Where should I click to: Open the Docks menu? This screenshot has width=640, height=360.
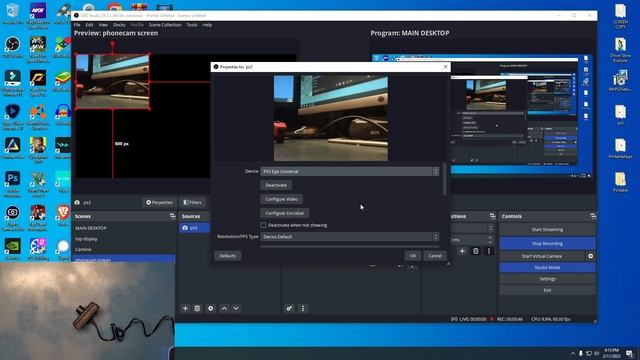coord(119,25)
